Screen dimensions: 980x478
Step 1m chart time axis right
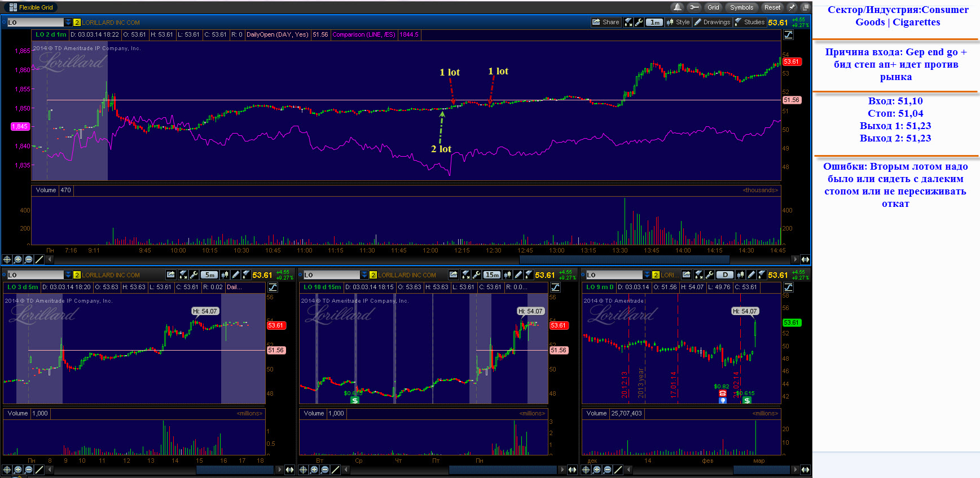(796, 259)
